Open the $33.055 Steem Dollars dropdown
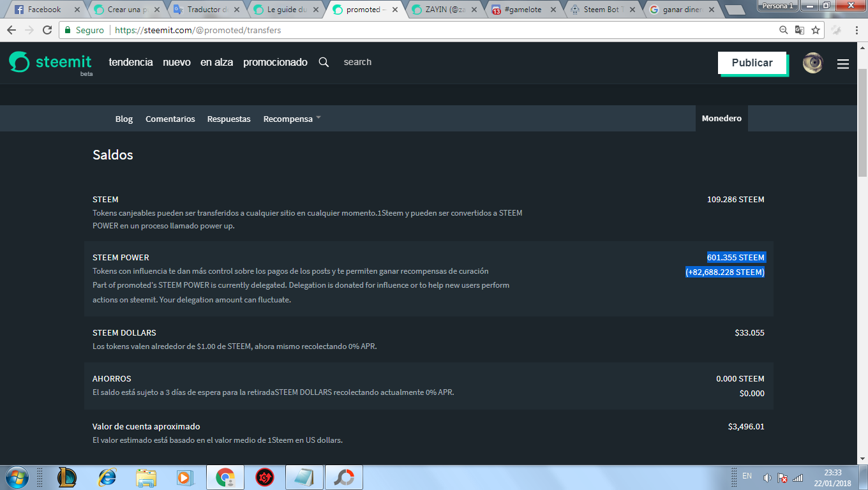868x490 pixels. click(749, 332)
